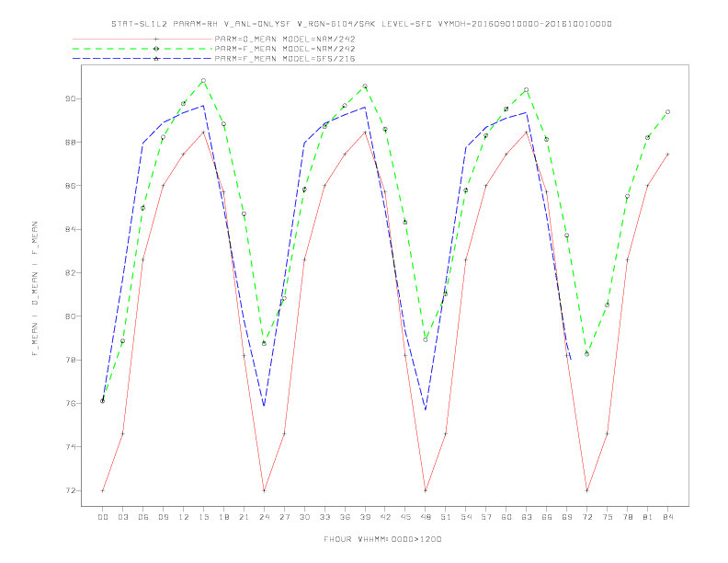
Task: Click y-axis tick value 78
Action: tap(70, 360)
